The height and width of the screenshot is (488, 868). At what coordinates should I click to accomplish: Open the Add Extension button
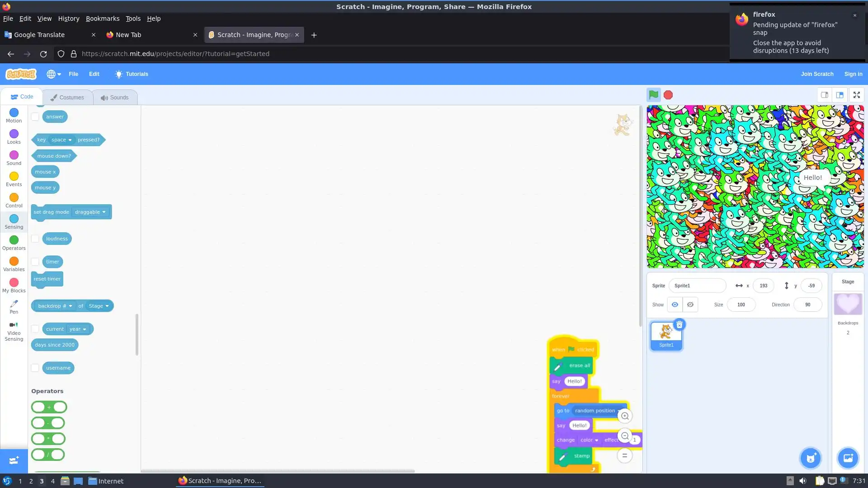click(x=14, y=460)
